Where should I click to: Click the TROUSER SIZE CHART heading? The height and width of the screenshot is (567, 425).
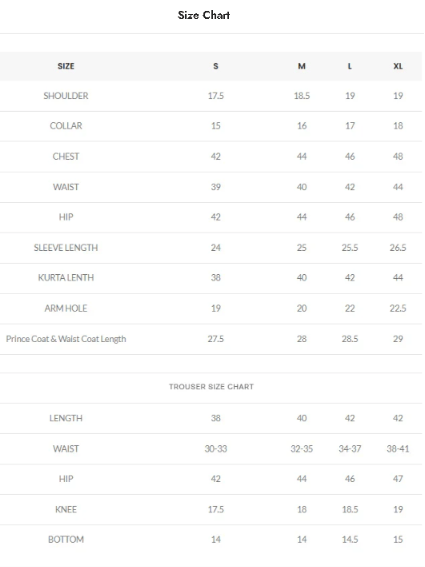[x=211, y=387]
